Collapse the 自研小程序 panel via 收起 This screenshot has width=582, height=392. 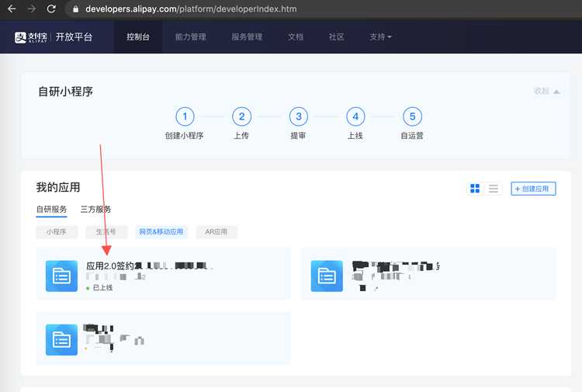(546, 91)
